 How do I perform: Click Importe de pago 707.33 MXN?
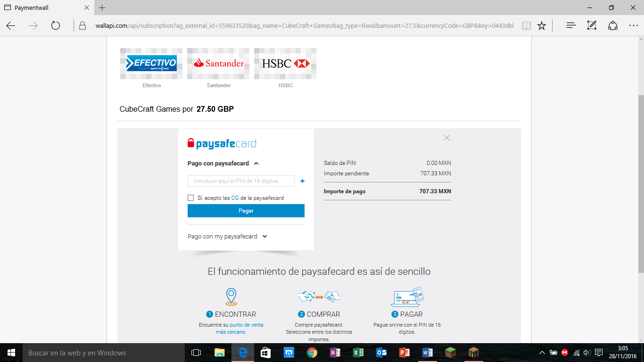pyautogui.click(x=388, y=191)
